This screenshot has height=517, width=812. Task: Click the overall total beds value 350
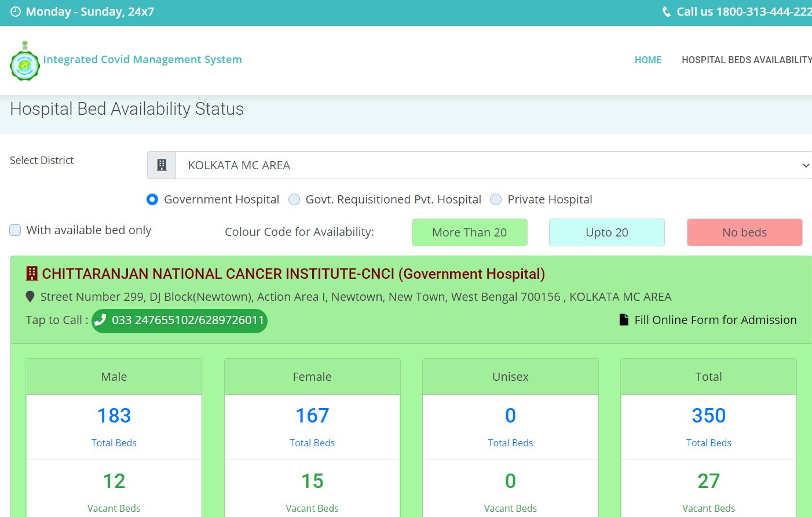pyautogui.click(x=709, y=416)
